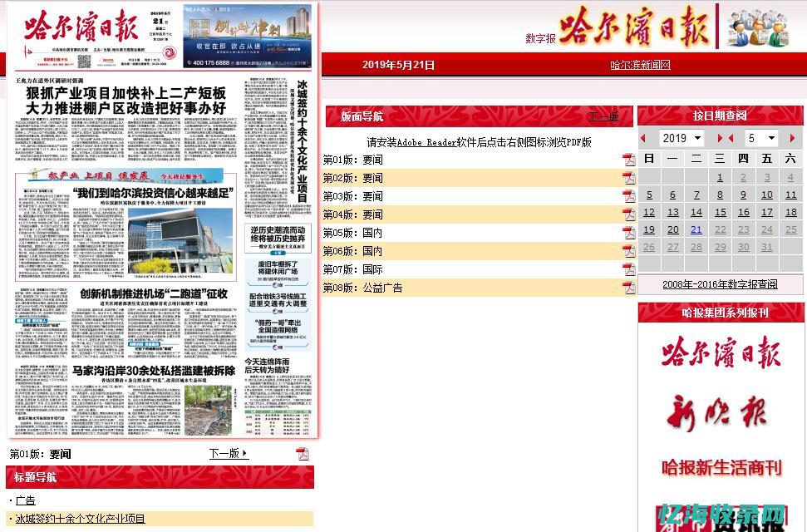Select date 14 in the calendar
Screen dimensions: 807x532
(x=696, y=212)
